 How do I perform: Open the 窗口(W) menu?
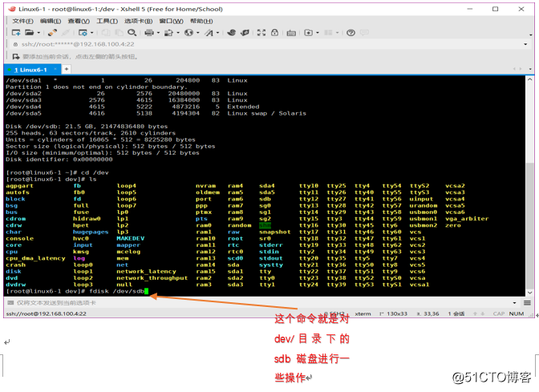171,21
